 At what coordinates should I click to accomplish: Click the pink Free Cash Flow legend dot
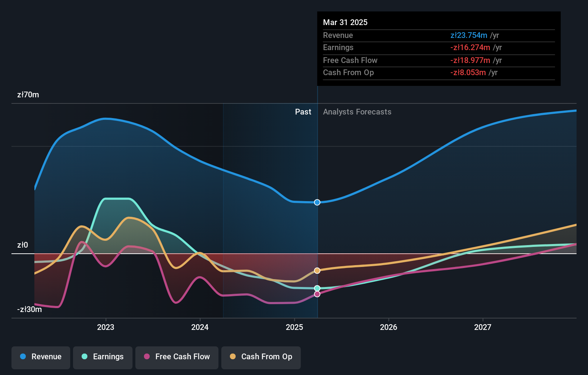pos(147,357)
